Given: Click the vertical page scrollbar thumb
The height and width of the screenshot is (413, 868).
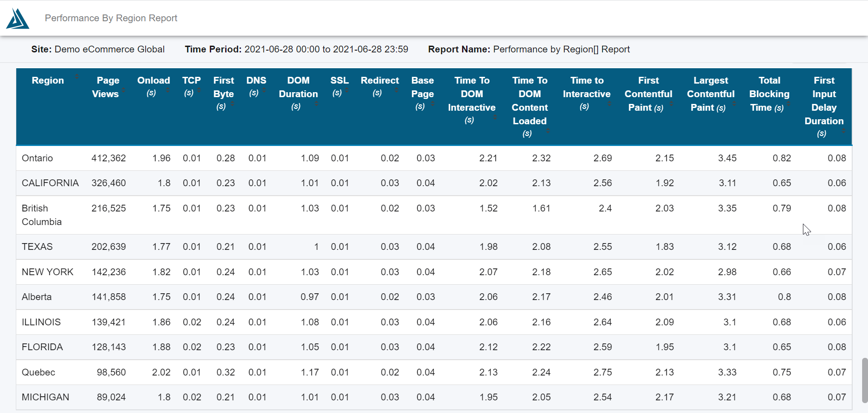Looking at the screenshot, I should coord(865,380).
